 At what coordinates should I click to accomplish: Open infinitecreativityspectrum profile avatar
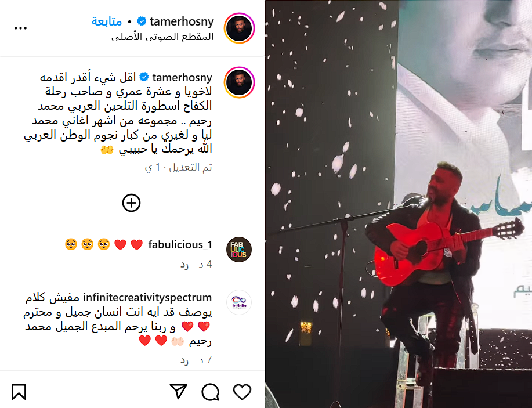click(x=239, y=302)
